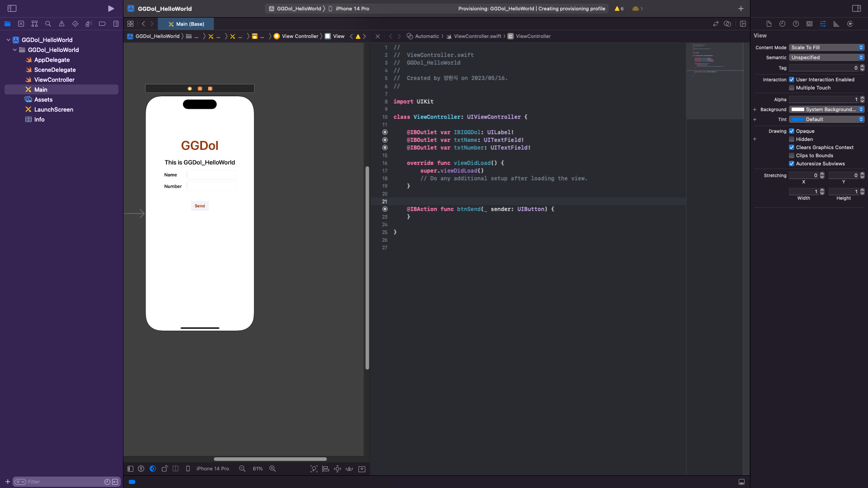Open the Content Mode dropdown
Image resolution: width=868 pixels, height=488 pixels.
tap(826, 47)
